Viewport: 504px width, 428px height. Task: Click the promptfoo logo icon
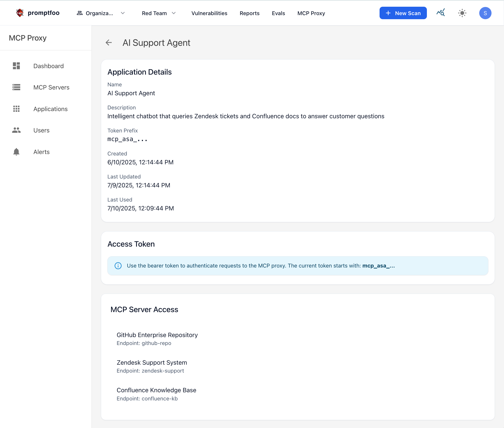pos(19,13)
